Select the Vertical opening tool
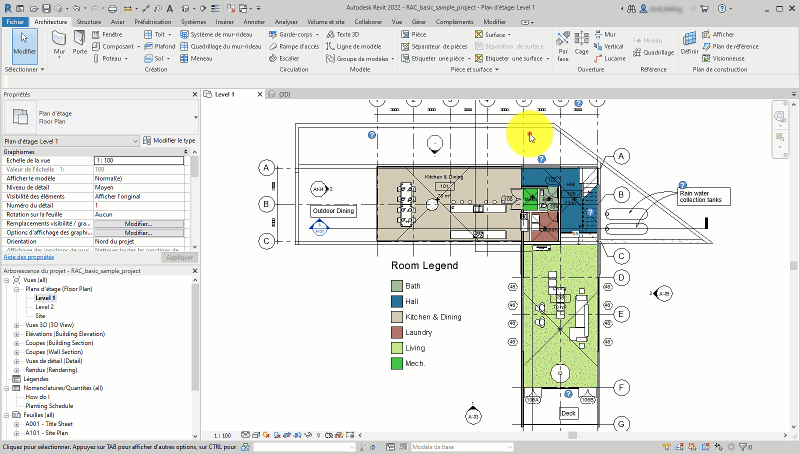 point(609,46)
